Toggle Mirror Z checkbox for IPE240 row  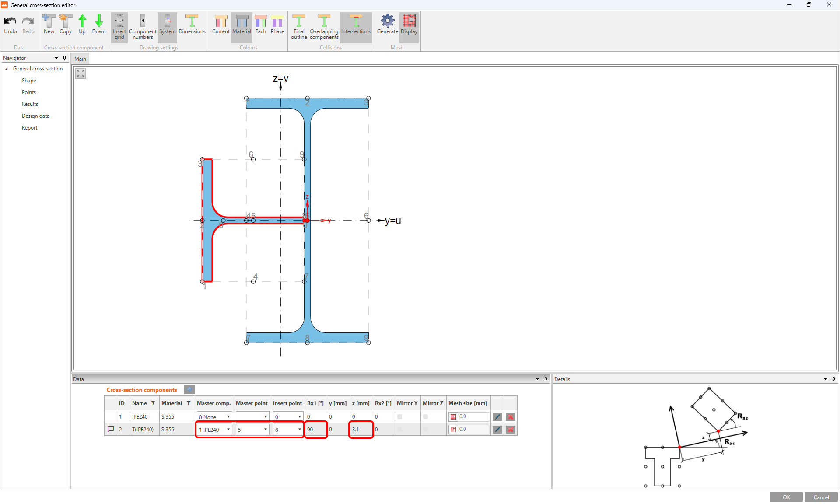click(425, 417)
